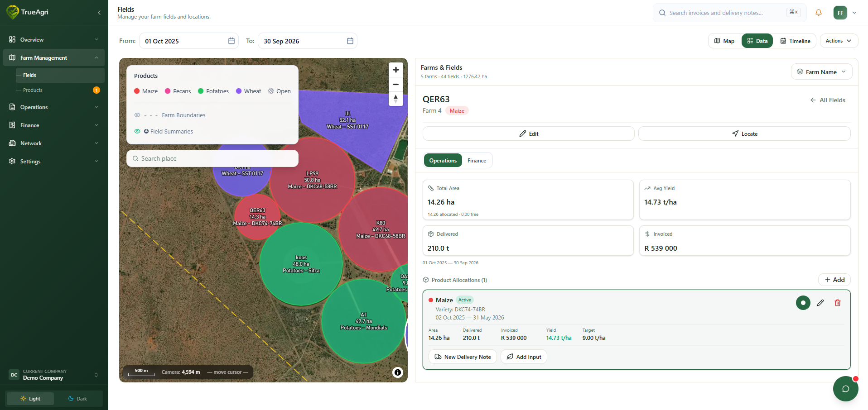The width and height of the screenshot is (868, 410).
Task: Click the green circle Maize allocation button
Action: [803, 303]
